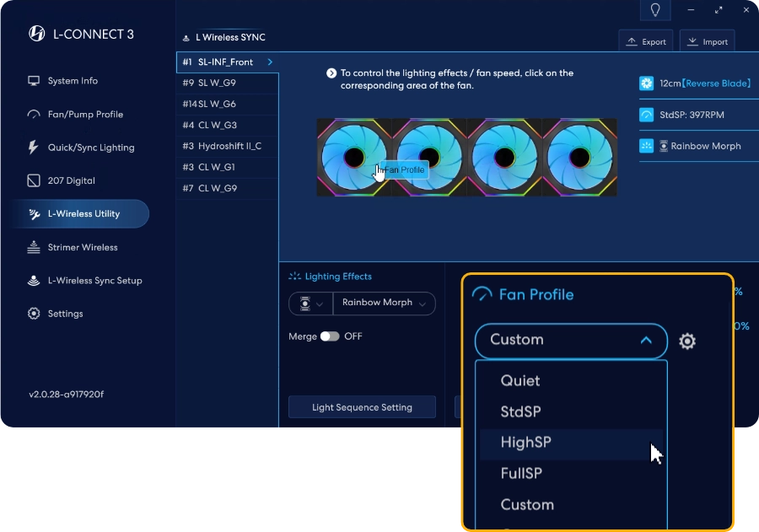759x532 pixels.
Task: Toggle the Merge switch on
Action: click(330, 336)
